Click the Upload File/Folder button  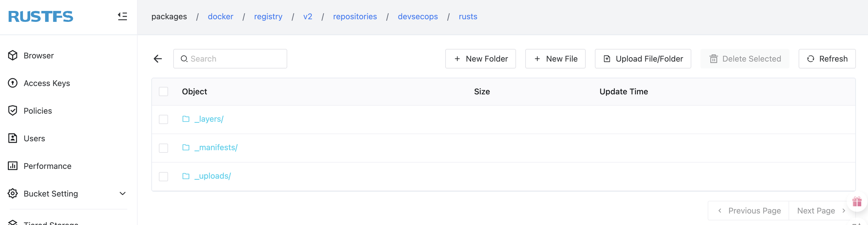pos(643,59)
